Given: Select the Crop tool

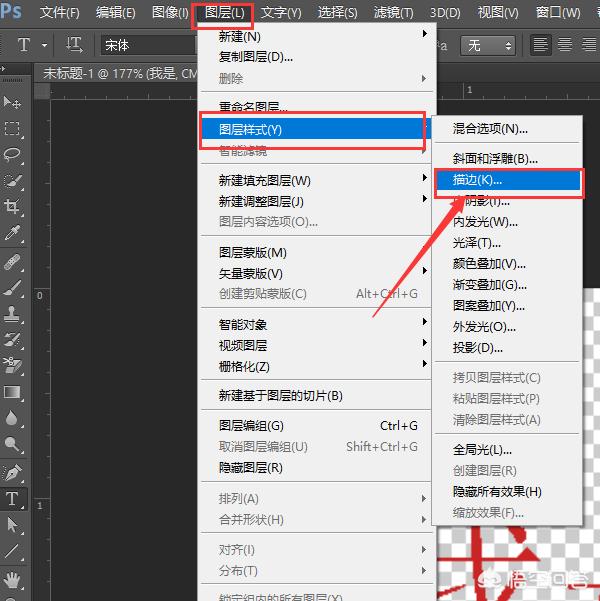Looking at the screenshot, I should (12, 206).
